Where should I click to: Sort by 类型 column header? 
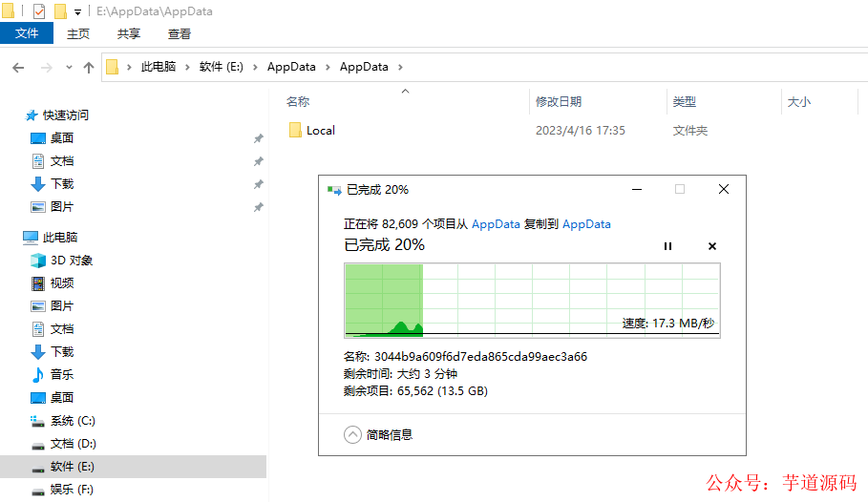tap(685, 102)
